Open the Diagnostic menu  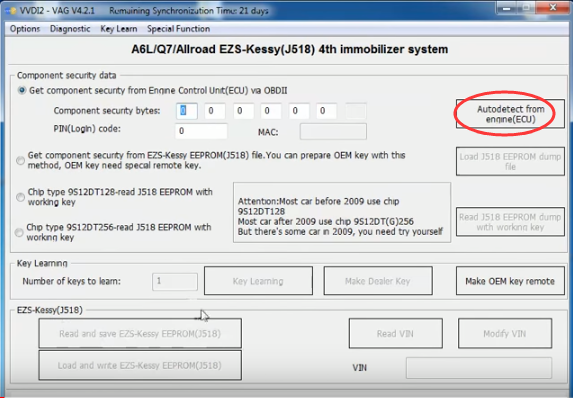coord(70,29)
